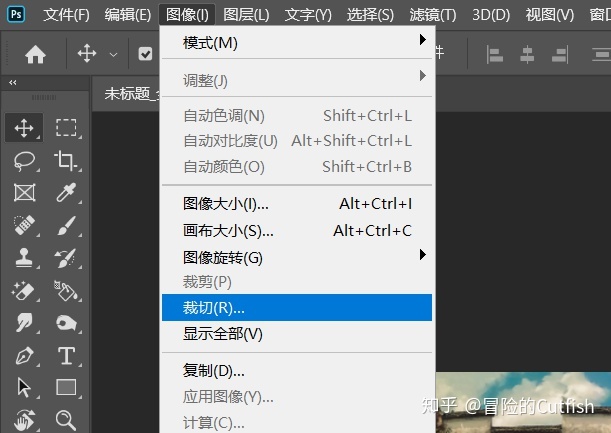
Task: Choose the highlighted 裁切(R)... entry
Action: [297, 308]
